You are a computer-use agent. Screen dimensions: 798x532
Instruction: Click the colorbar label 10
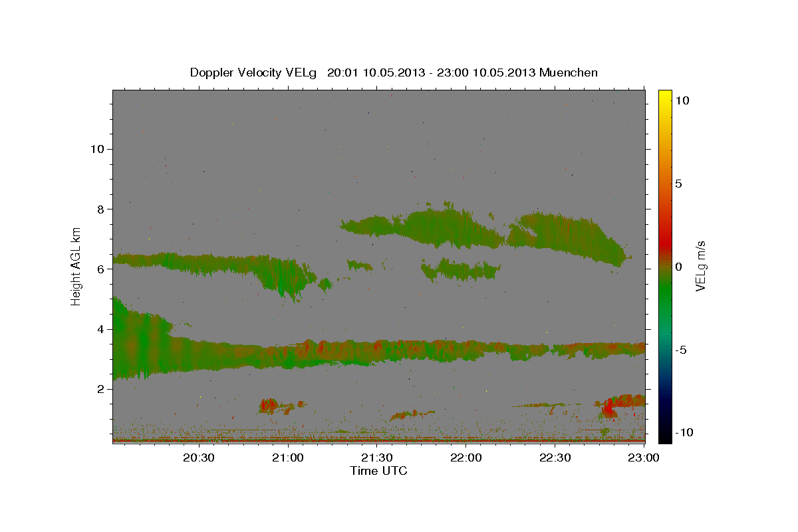[x=682, y=100]
